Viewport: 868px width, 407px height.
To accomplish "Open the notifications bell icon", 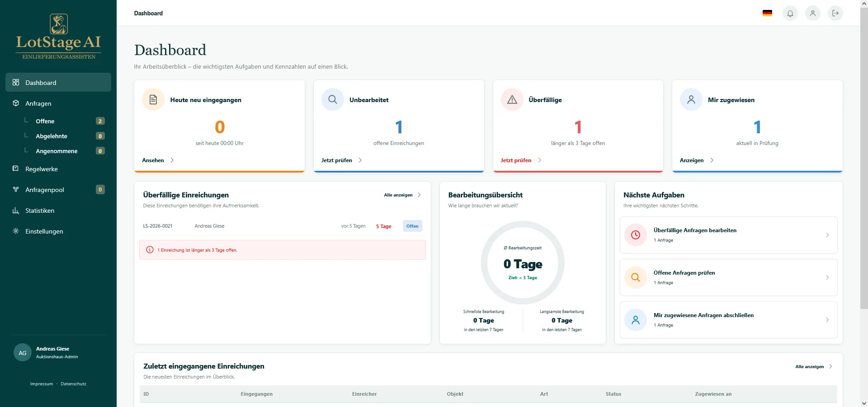I will coord(790,13).
